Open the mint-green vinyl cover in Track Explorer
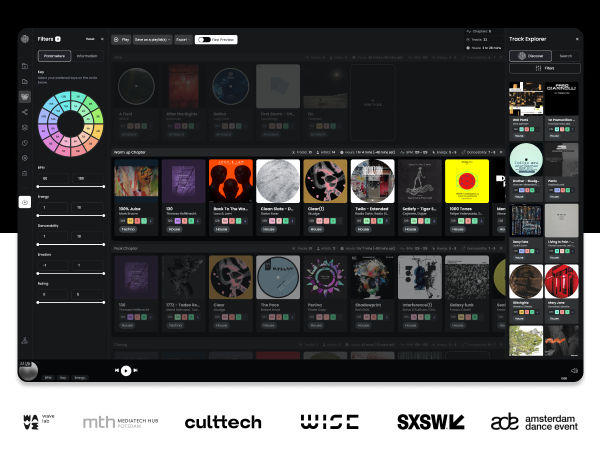The image size is (600, 454). [526, 160]
